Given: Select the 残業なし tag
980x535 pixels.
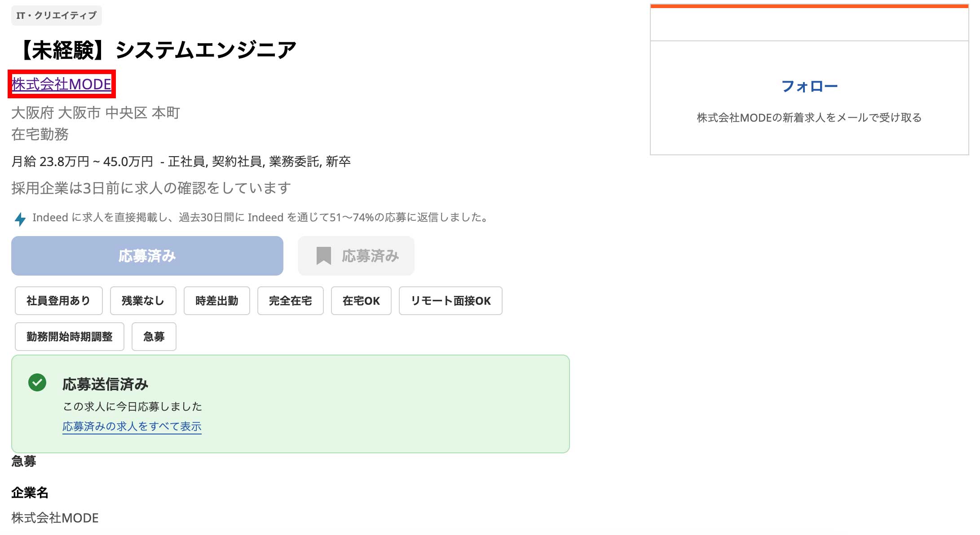Looking at the screenshot, I should [x=143, y=301].
